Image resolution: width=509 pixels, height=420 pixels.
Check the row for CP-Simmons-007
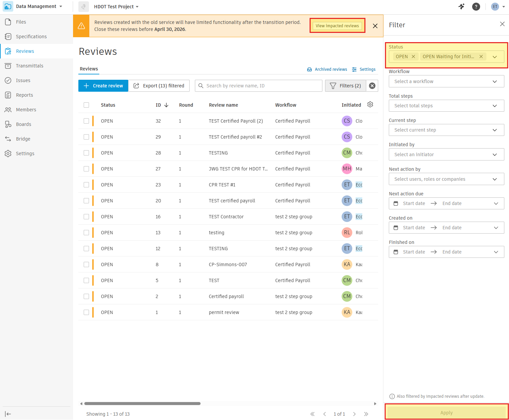[86, 264]
